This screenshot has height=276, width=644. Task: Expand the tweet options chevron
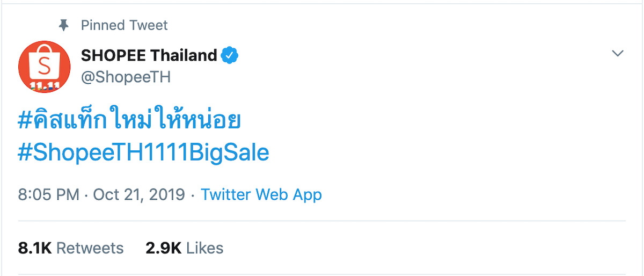pyautogui.click(x=618, y=54)
